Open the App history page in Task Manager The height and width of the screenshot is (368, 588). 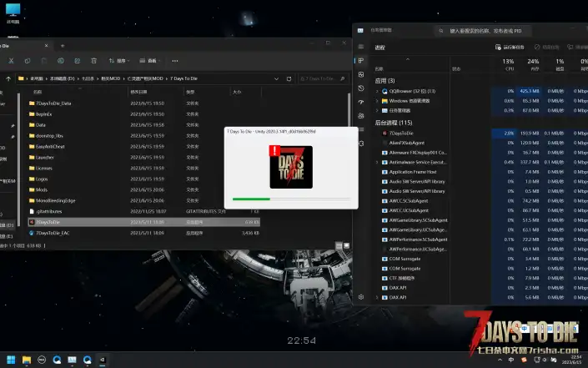click(361, 88)
